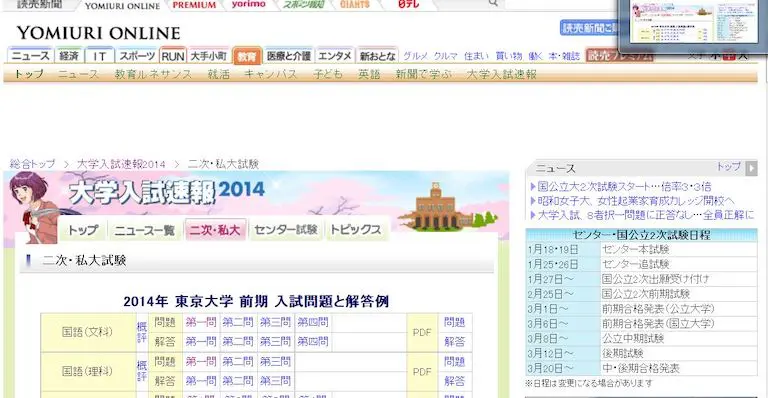
Task: Click the arrow icon beside ニュース トップ
Action: coord(751,168)
